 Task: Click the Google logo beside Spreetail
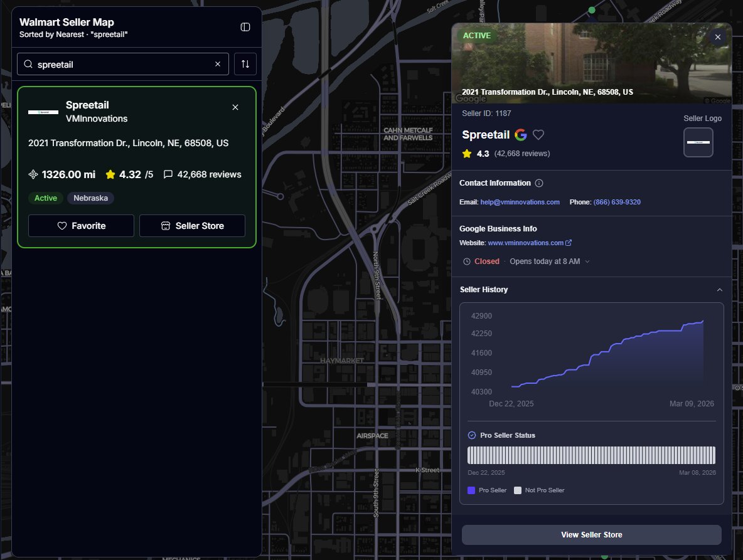(x=520, y=135)
